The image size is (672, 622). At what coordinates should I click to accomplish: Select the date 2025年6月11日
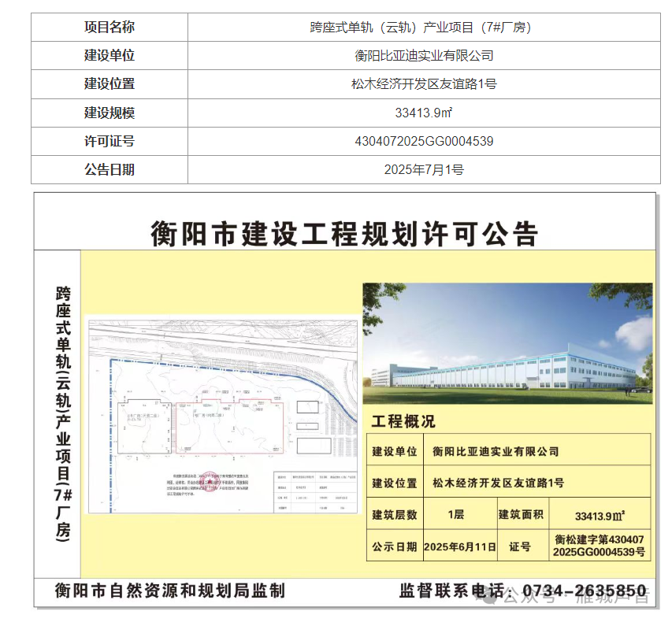[x=460, y=547]
